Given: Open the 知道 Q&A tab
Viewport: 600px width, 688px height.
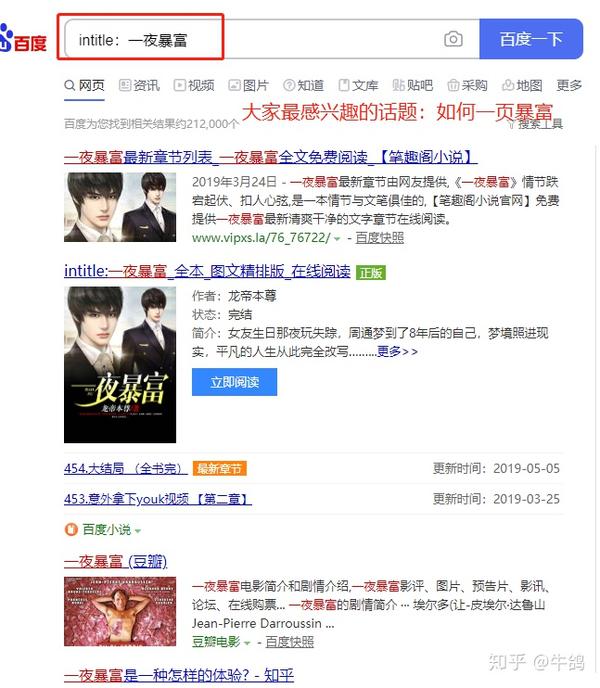Looking at the screenshot, I should click(x=303, y=85).
